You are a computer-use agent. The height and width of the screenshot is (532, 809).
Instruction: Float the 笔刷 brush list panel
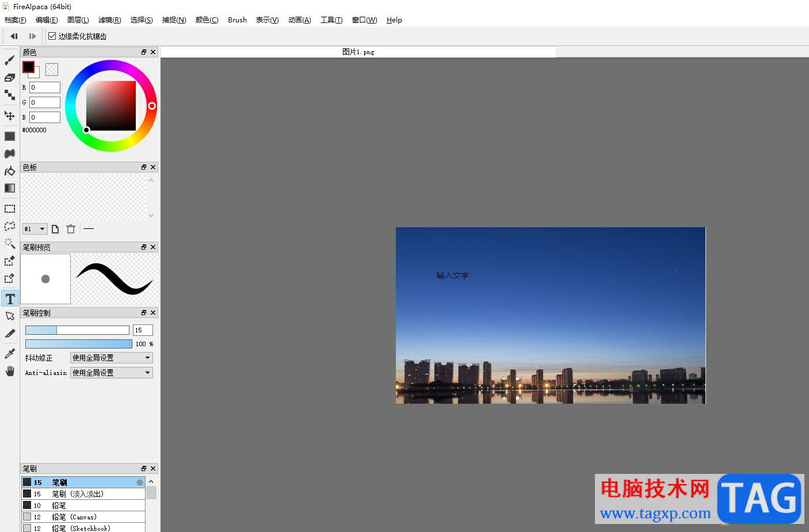tap(144, 469)
